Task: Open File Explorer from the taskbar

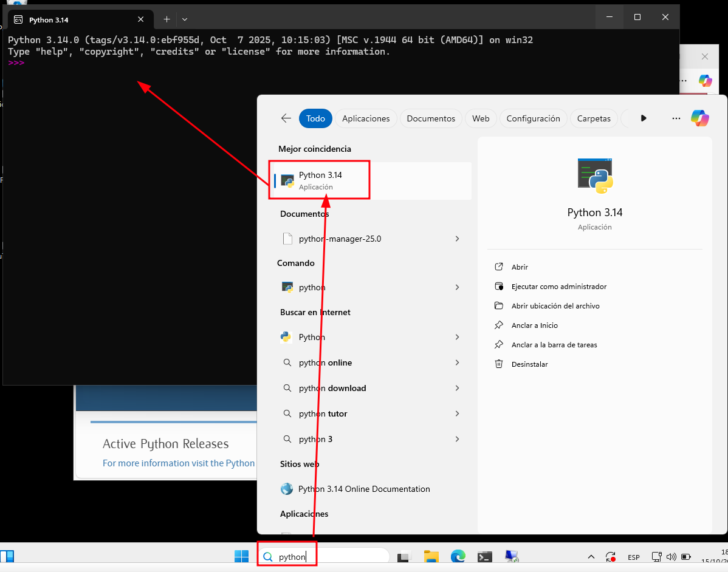Action: [431, 556]
